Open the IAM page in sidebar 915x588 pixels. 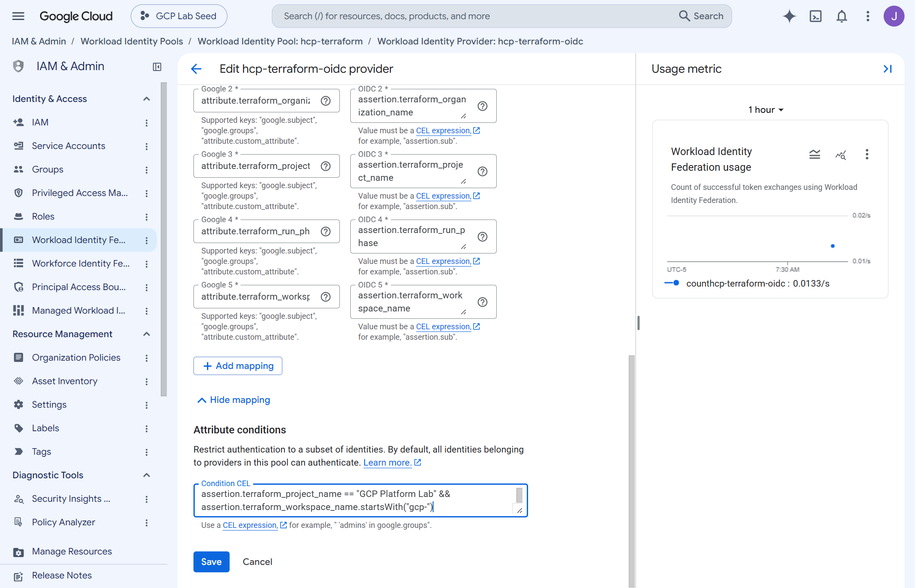tap(40, 122)
